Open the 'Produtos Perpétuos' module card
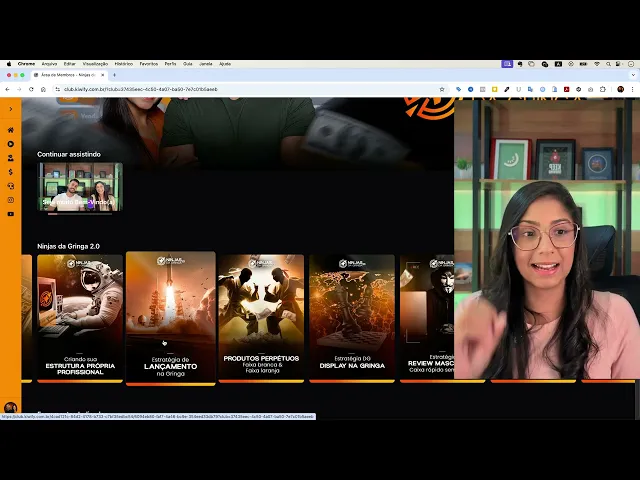Viewport: 640px width, 480px height. point(261,318)
